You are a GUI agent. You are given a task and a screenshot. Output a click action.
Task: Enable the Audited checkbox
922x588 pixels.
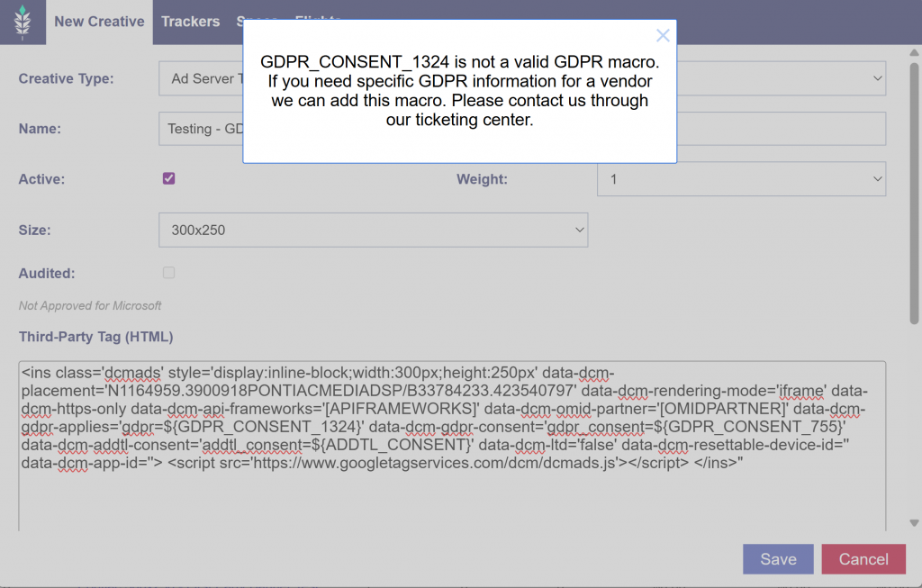point(169,272)
